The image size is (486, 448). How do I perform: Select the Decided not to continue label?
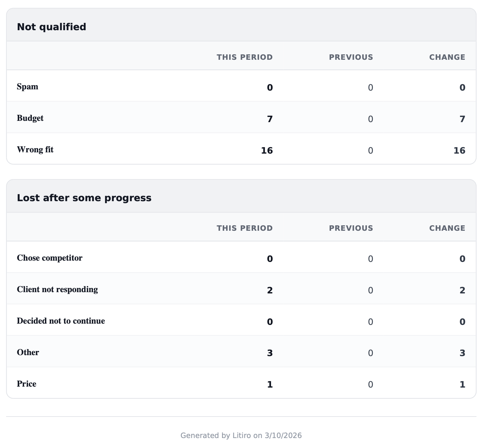click(61, 321)
